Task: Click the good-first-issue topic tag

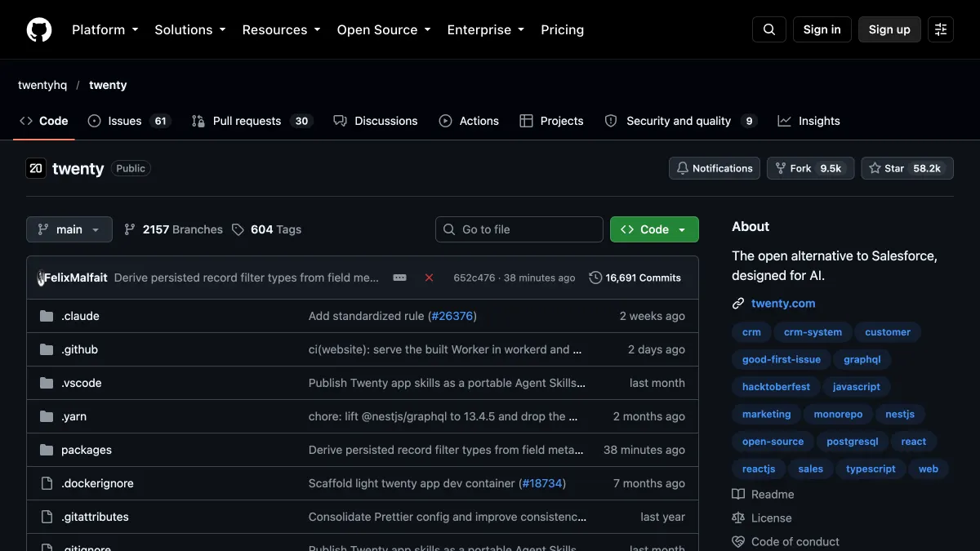Action: point(782,359)
